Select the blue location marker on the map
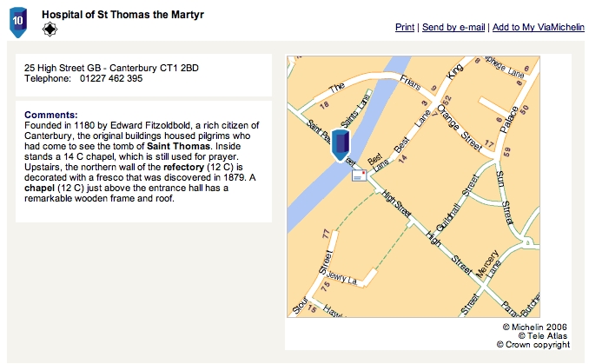Viewport: 589px width, 364px height. (341, 145)
